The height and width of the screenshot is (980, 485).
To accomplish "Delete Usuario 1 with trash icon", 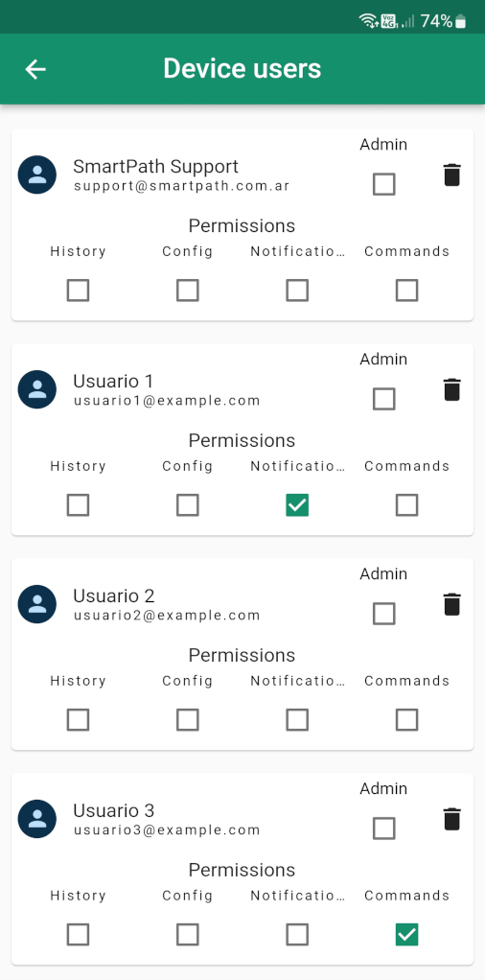I will click(451, 389).
